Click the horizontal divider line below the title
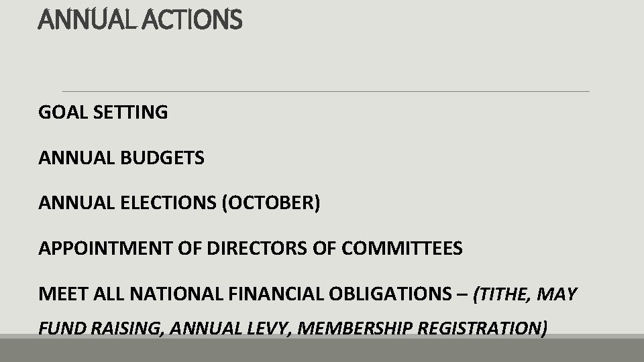Image resolution: width=644 pixels, height=362 pixels. coord(326,91)
